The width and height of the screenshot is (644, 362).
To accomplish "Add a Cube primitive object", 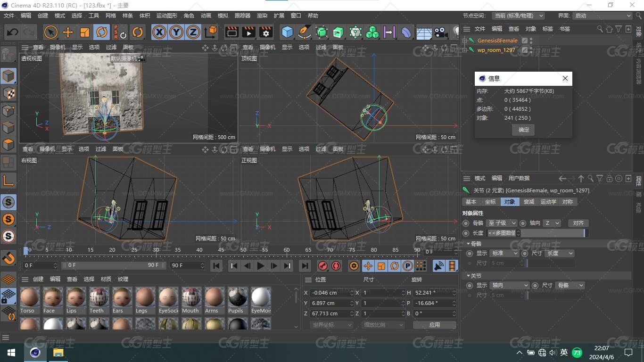I will click(287, 32).
